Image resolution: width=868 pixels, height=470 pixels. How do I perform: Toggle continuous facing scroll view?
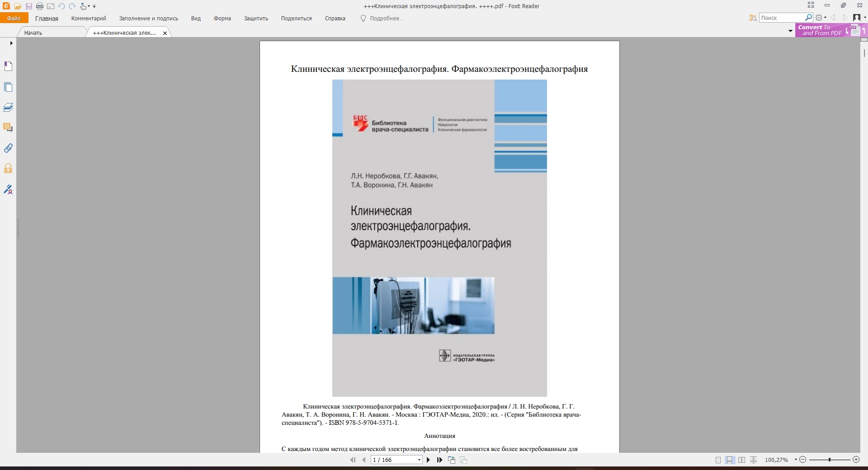pyautogui.click(x=753, y=460)
